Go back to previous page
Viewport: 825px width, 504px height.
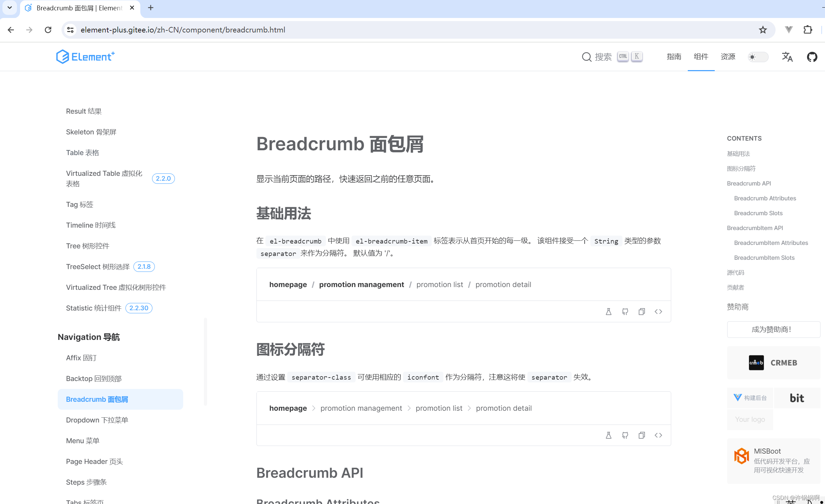pos(11,30)
